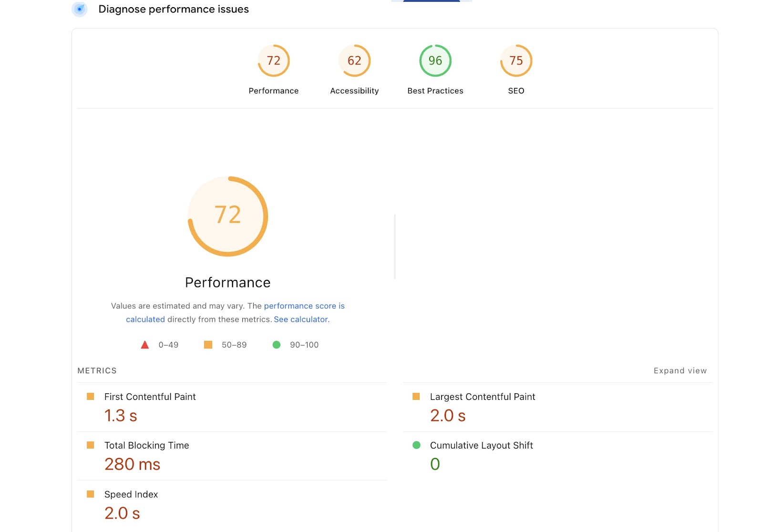Image resolution: width=763 pixels, height=532 pixels.
Task: Click the Best Practices category label
Action: tap(435, 91)
